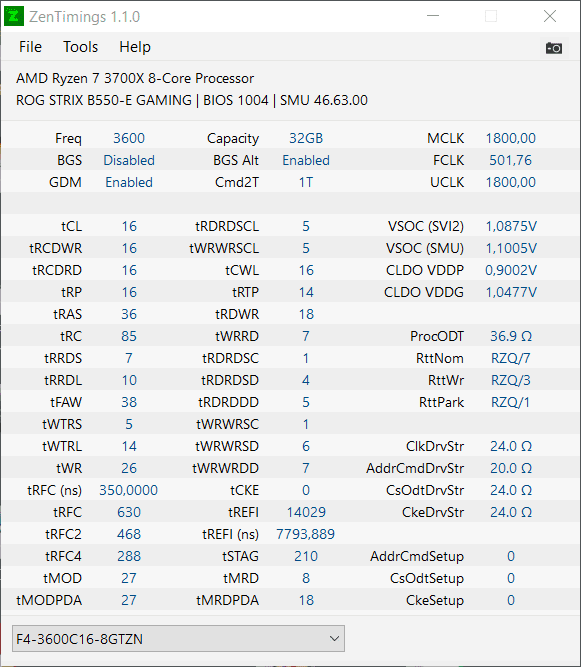
Task: Open the Tools menu
Action: coord(80,47)
